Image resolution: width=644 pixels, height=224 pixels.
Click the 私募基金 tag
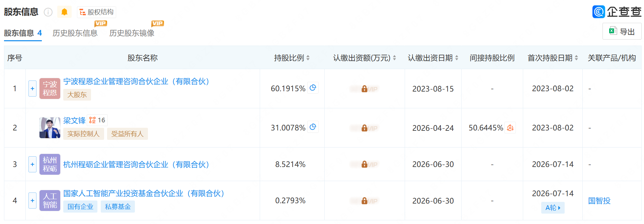[x=118, y=207]
